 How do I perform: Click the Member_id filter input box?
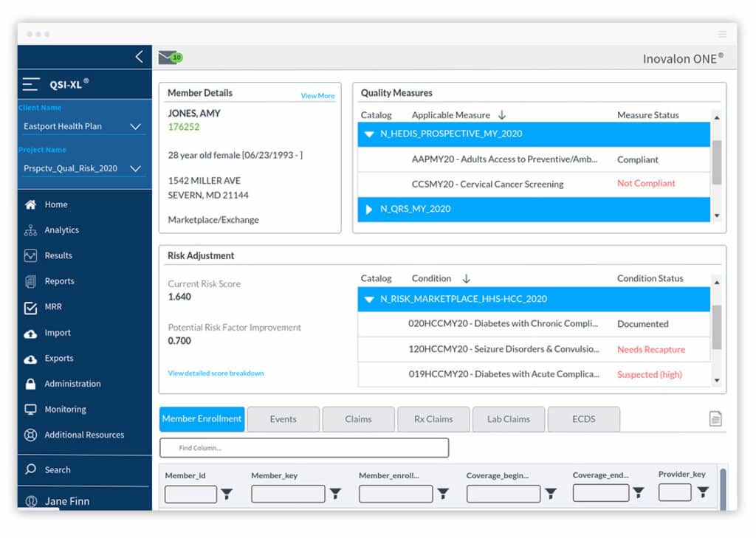coord(191,494)
